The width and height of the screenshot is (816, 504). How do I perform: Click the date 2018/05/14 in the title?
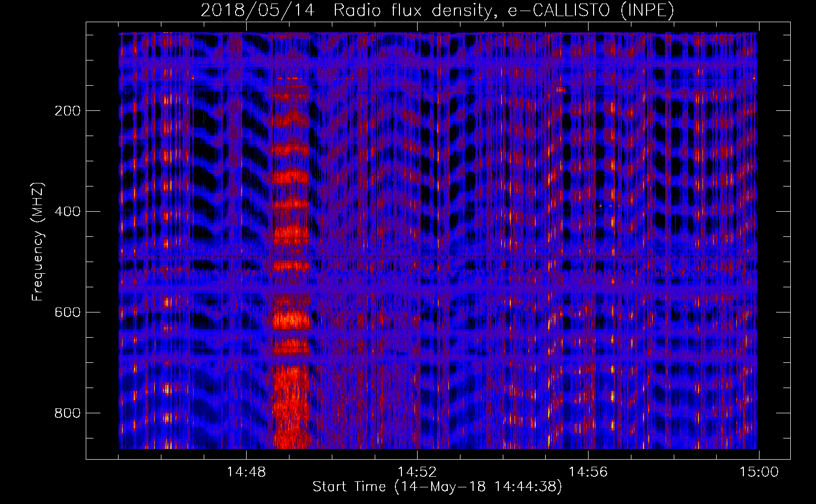pyautogui.click(x=257, y=10)
